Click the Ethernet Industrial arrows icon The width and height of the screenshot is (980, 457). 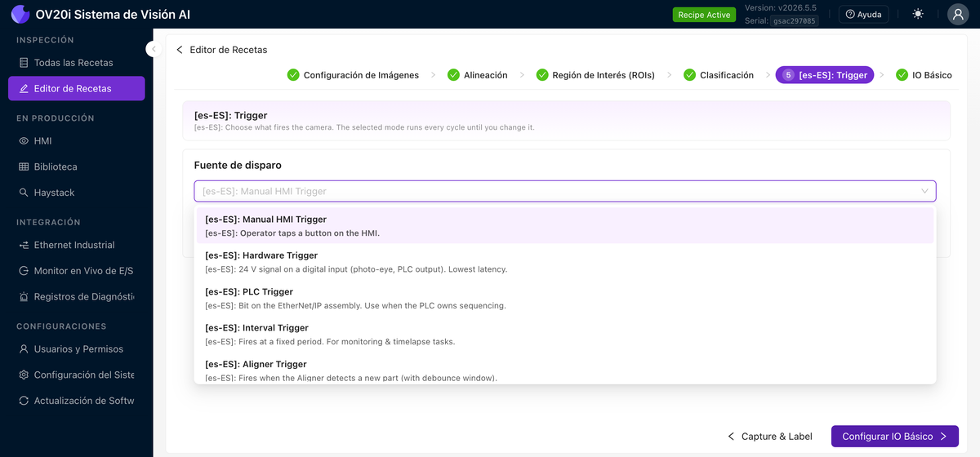[x=24, y=245]
